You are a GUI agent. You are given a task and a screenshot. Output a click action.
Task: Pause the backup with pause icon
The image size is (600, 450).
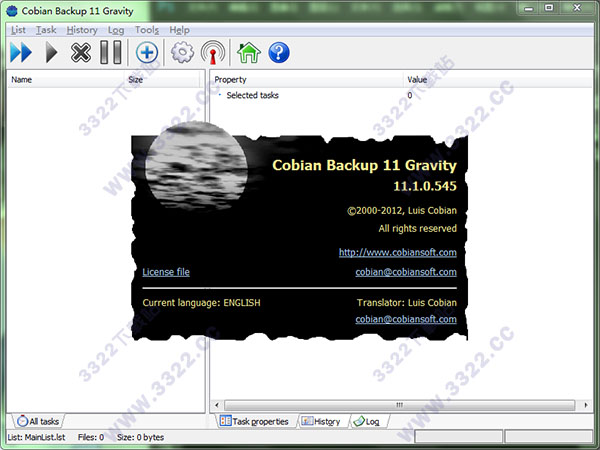(x=111, y=52)
